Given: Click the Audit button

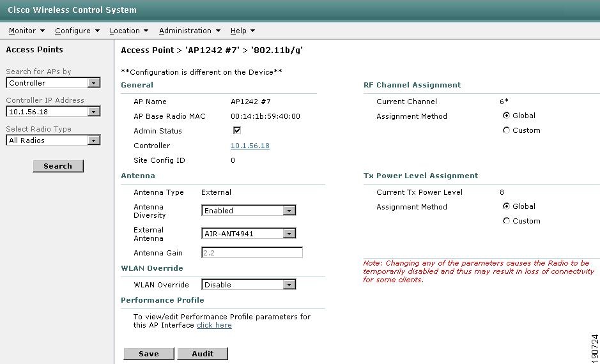Looking at the screenshot, I should (x=203, y=354).
